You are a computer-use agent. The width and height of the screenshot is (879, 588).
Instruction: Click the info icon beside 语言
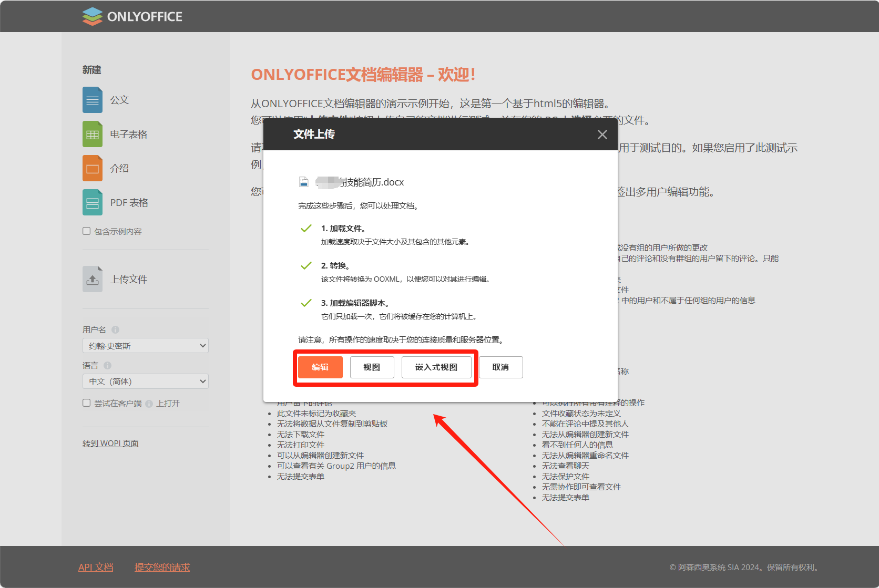(x=107, y=365)
